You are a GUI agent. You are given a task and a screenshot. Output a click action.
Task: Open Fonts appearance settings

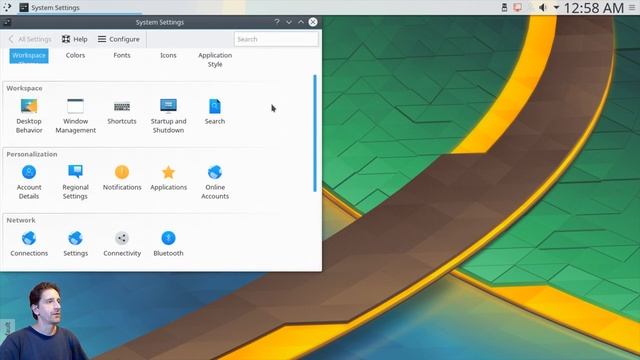[122, 55]
